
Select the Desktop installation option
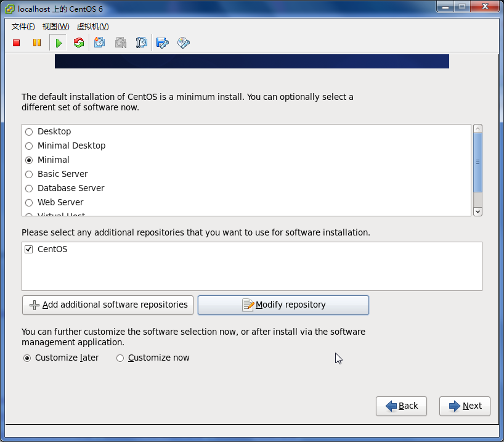pos(29,131)
